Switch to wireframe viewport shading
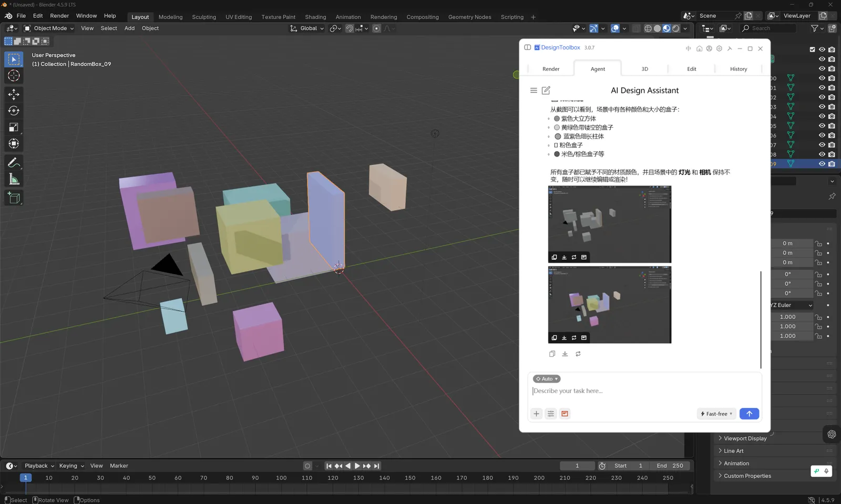This screenshot has height=504, width=841. coord(648,28)
